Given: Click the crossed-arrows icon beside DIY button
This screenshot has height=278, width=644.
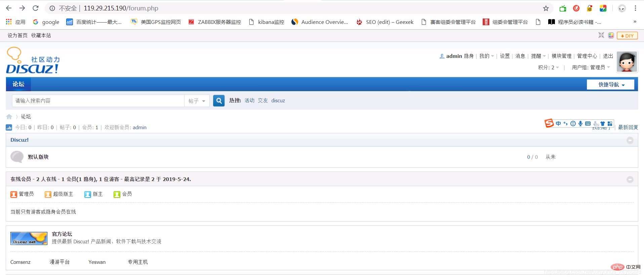Looking at the screenshot, I should pos(601,35).
